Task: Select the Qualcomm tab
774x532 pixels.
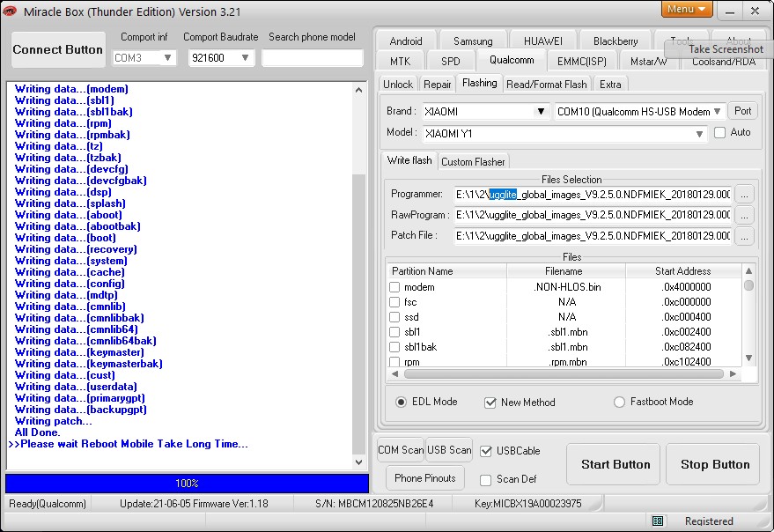Action: click(x=512, y=60)
